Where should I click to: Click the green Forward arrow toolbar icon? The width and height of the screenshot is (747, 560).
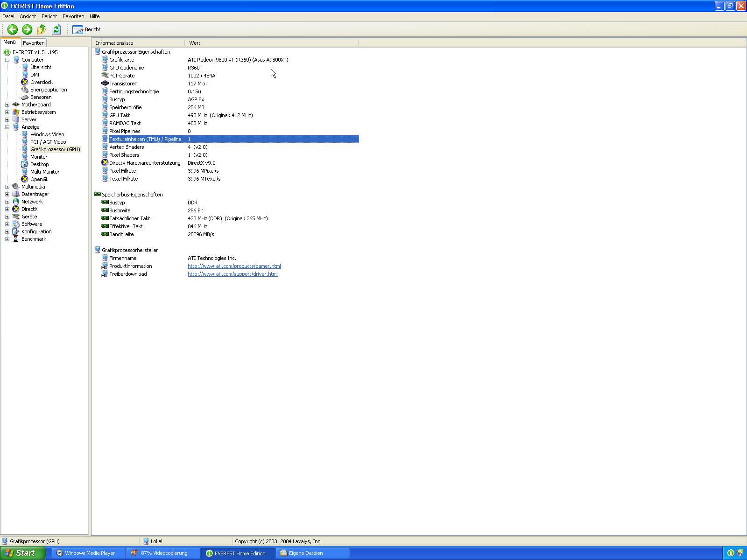pos(27,29)
